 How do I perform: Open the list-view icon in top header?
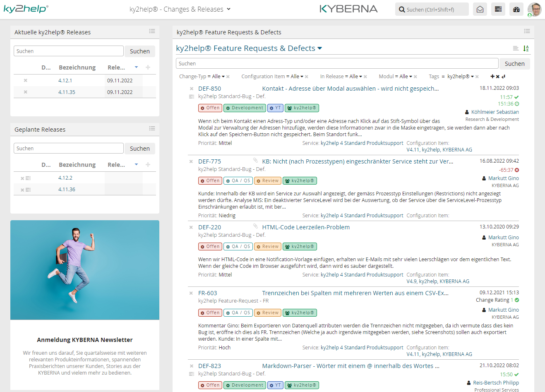click(498, 9)
